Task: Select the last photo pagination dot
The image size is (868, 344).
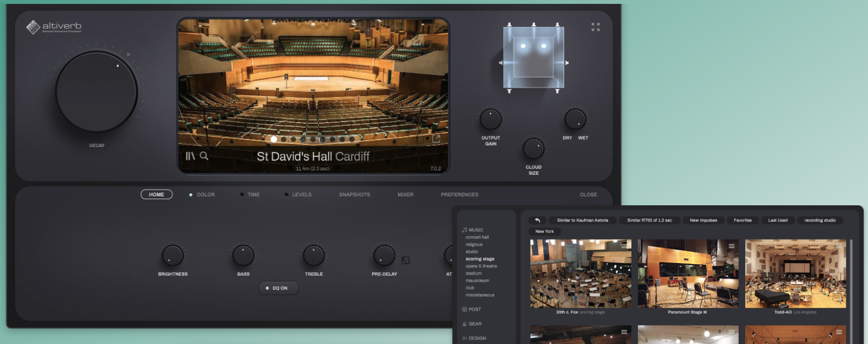Action: point(352,139)
